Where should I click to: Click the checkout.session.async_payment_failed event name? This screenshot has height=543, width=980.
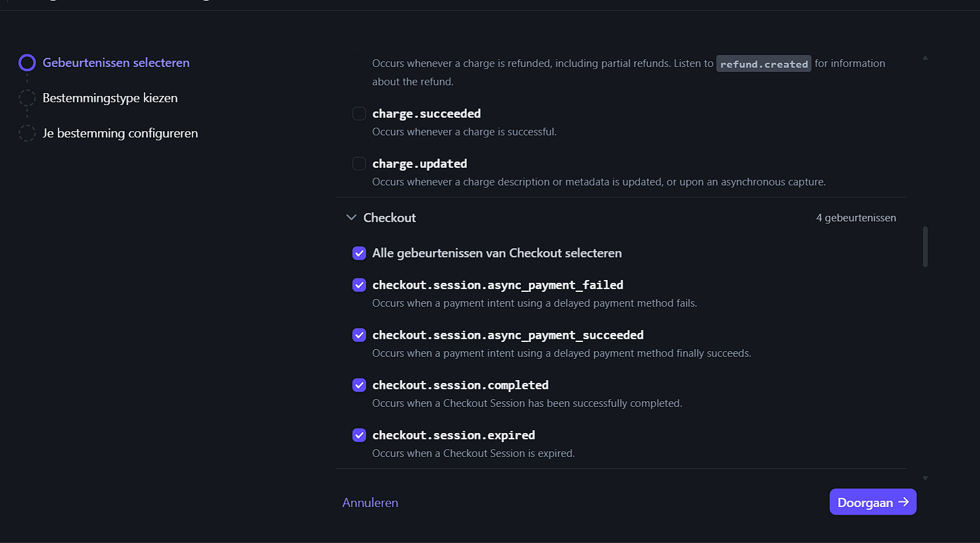click(498, 285)
